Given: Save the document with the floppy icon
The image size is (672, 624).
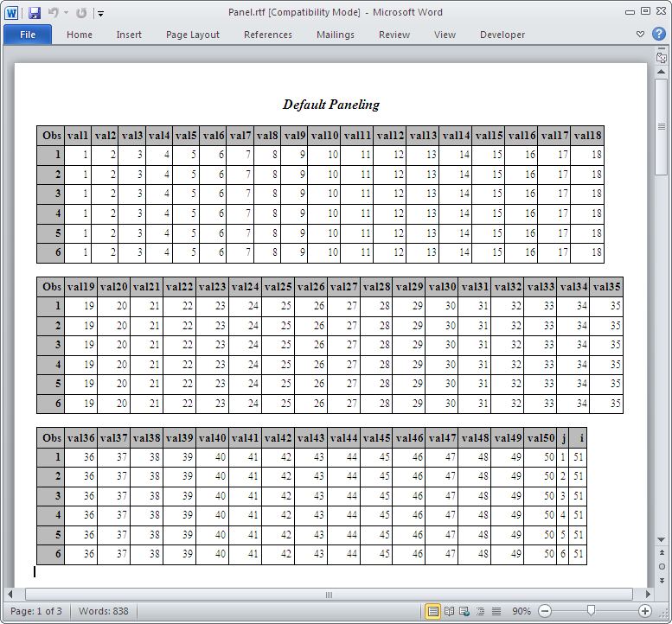Looking at the screenshot, I should 35,13.
